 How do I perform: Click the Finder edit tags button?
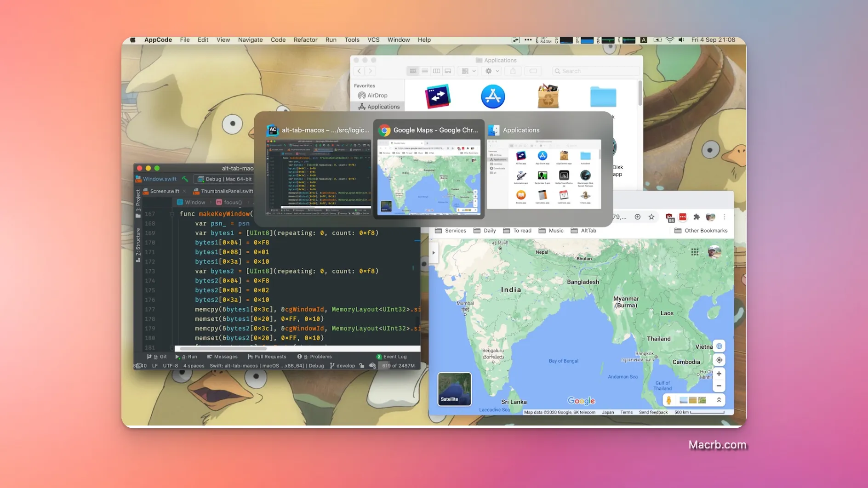[x=533, y=71]
